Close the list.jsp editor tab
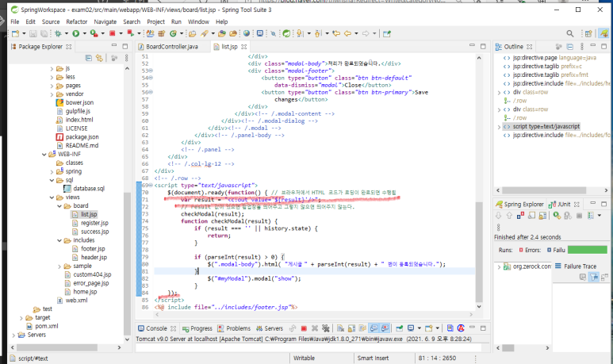 tap(244, 47)
